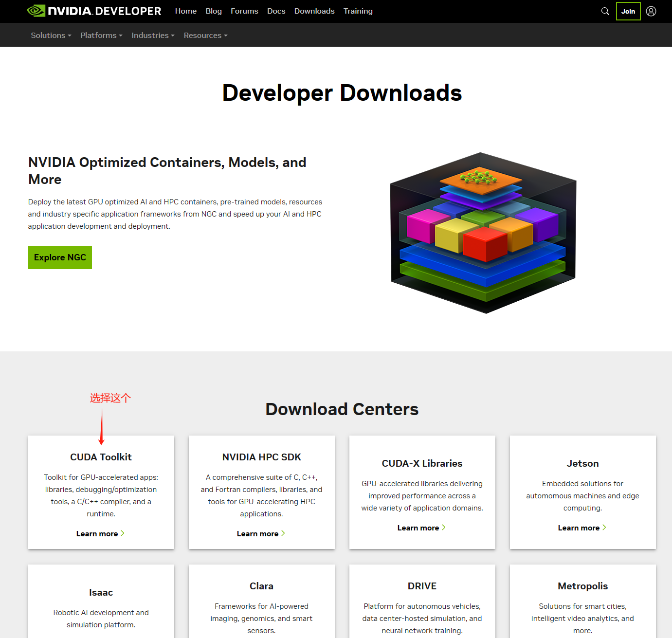
Task: Open the Blog nav link
Action: 214,11
